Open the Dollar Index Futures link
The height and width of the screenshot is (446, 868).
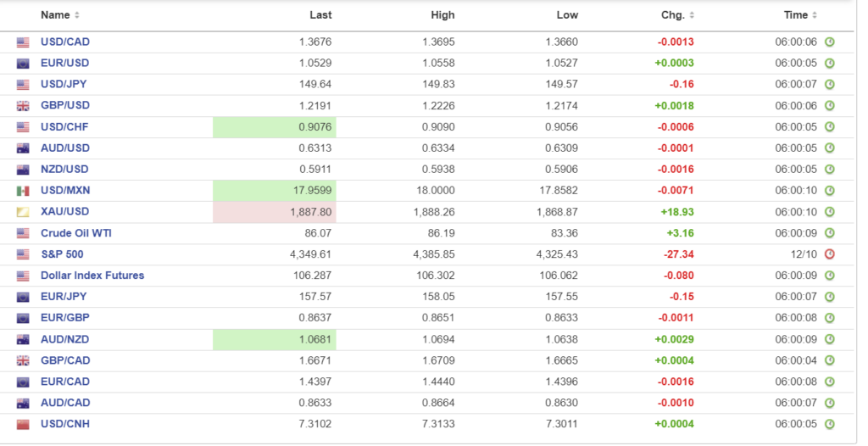click(x=92, y=276)
